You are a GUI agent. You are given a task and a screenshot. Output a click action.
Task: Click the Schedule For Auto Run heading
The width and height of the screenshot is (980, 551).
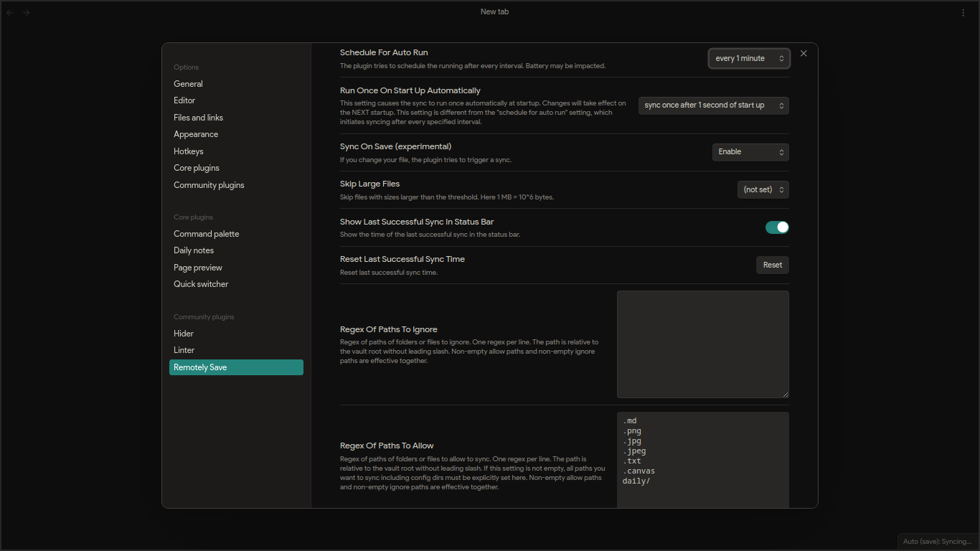[x=384, y=52]
